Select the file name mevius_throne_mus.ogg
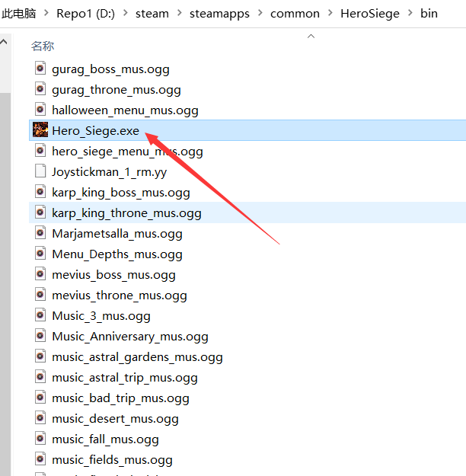466x476 pixels. pyautogui.click(x=120, y=296)
